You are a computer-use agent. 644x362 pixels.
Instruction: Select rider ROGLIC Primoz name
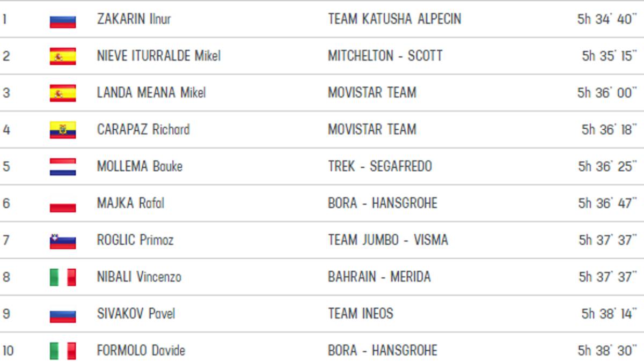point(135,240)
